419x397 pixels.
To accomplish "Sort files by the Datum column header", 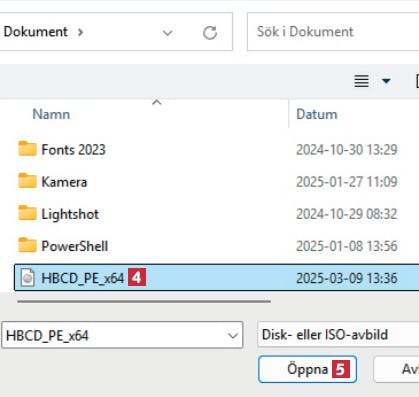I will (x=317, y=114).
